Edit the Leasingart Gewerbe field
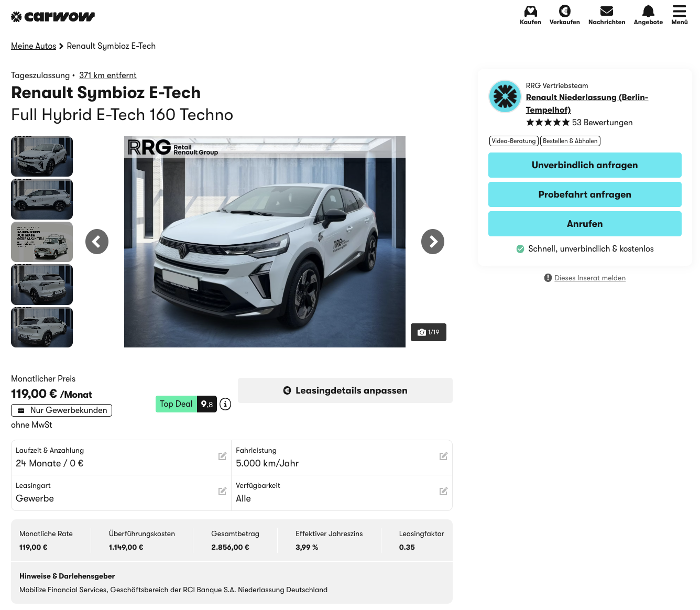The width and height of the screenshot is (700, 610). (x=222, y=492)
